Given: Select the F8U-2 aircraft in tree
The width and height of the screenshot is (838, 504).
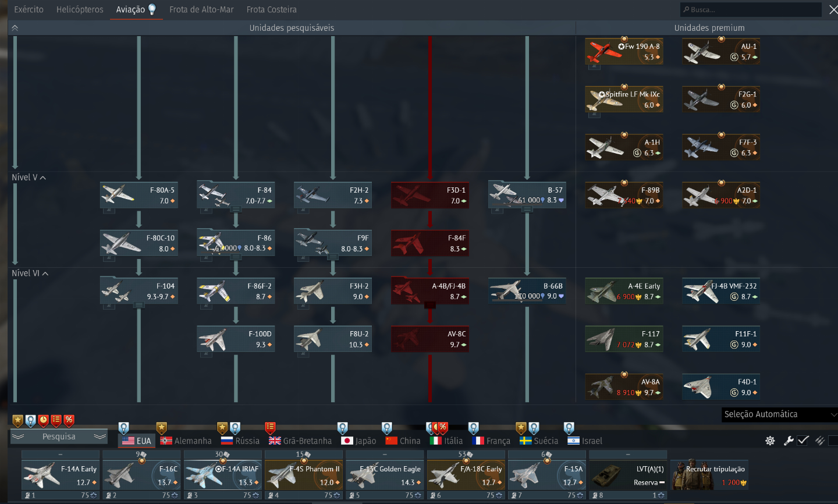Looking at the screenshot, I should tap(333, 339).
